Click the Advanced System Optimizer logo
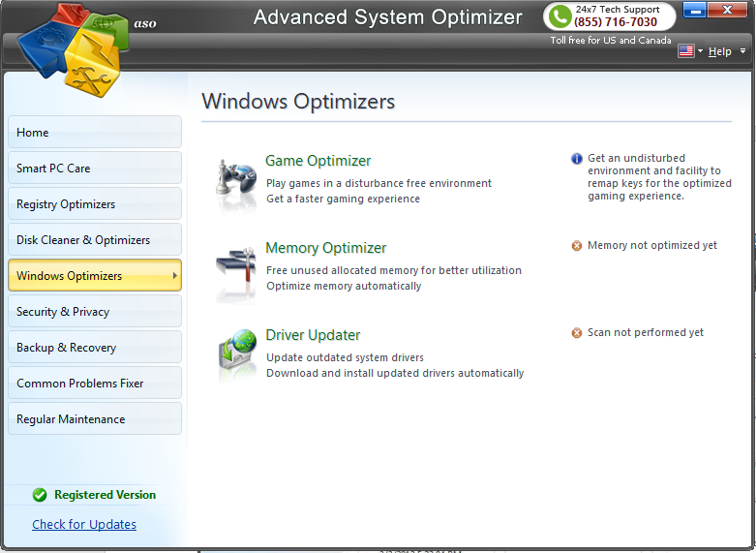Screen dimensions: 756x553 click(68, 46)
